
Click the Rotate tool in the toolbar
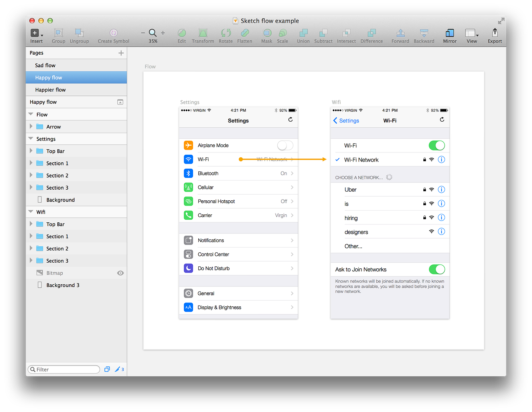pos(226,34)
